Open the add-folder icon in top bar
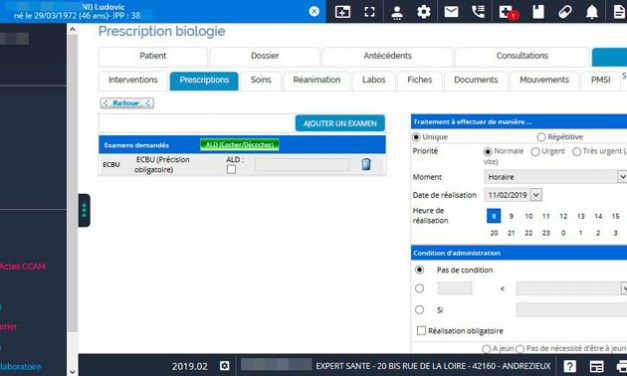The width and height of the screenshot is (627, 376). (x=343, y=12)
